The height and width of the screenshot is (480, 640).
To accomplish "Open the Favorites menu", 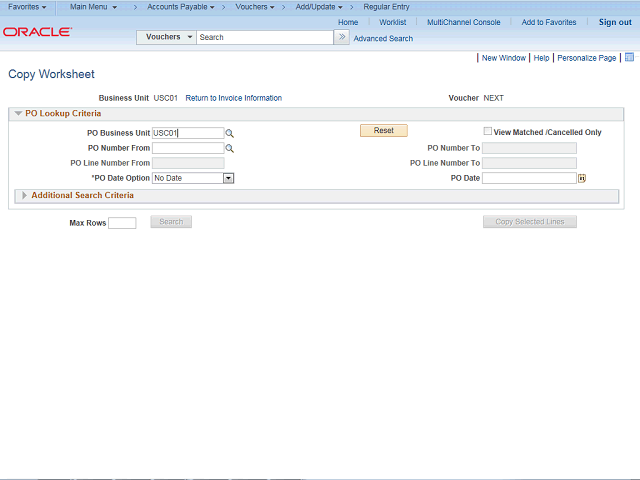I will tap(27, 7).
